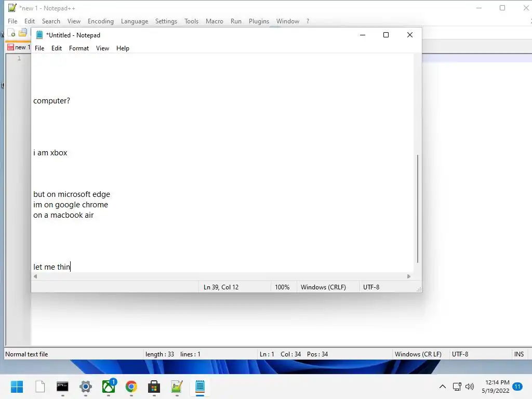Click Notepad horizontal scrollbar left arrow
The width and height of the screenshot is (532, 399).
point(35,276)
